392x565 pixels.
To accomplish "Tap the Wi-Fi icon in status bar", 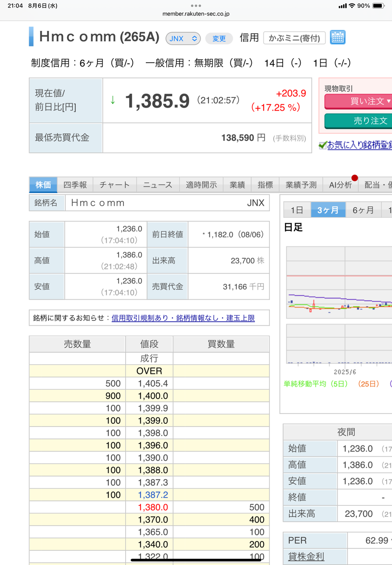I will pos(352,6).
